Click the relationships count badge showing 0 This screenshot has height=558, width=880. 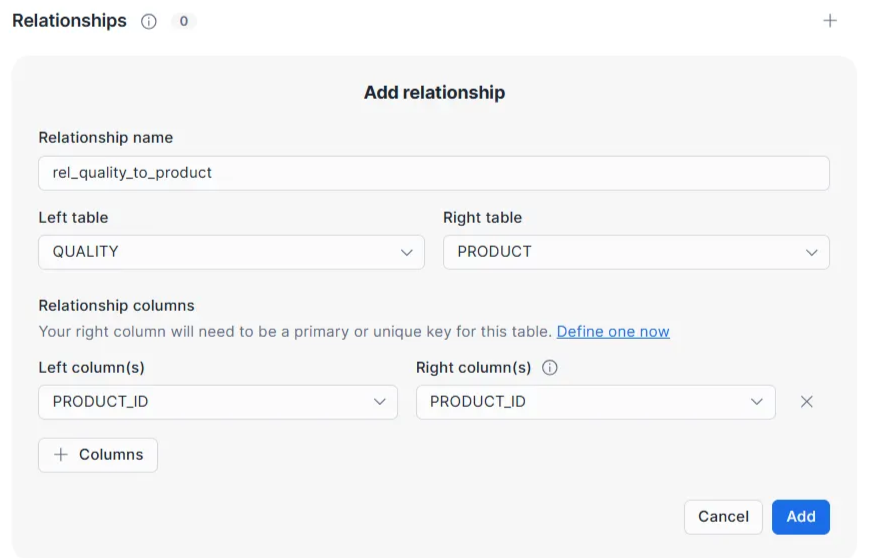point(183,21)
